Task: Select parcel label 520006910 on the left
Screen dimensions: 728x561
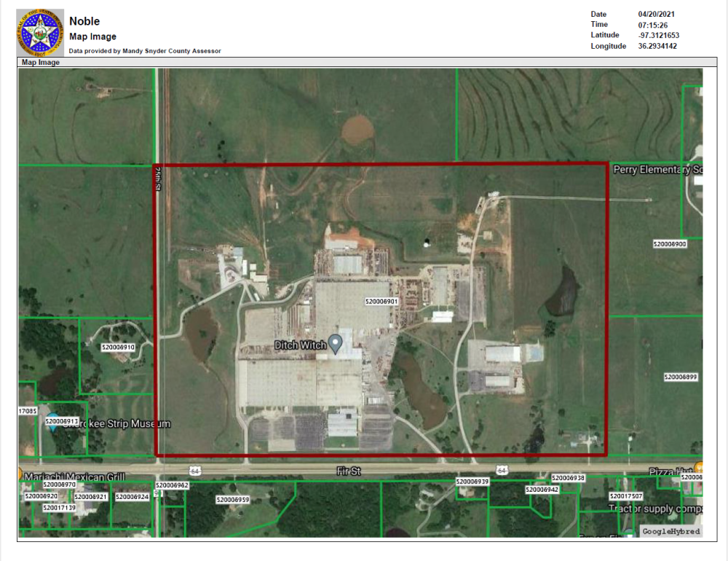Action: [117, 346]
